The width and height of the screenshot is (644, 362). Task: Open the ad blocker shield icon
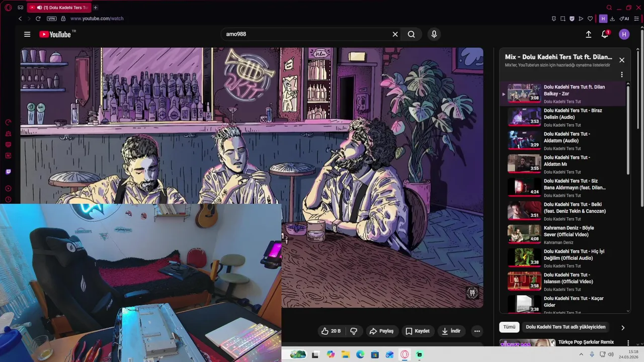point(572,19)
